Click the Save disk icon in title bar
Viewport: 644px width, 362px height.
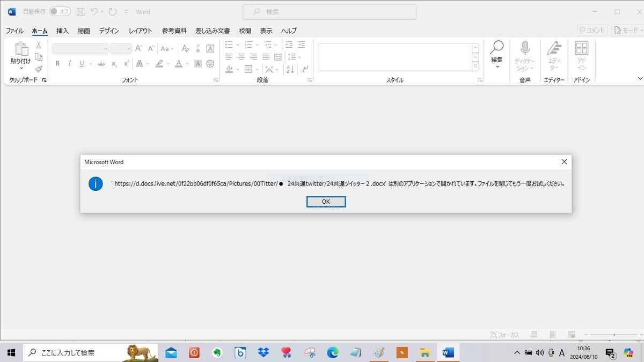(x=80, y=11)
